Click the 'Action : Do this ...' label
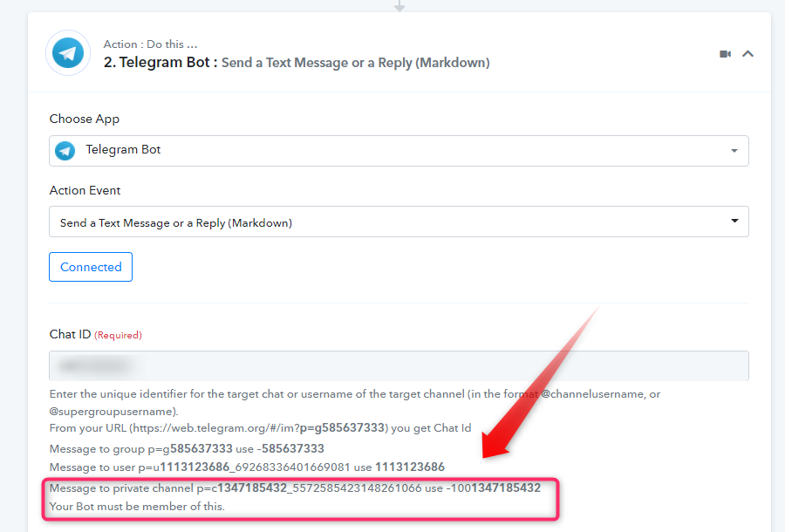Image resolution: width=785 pixels, height=532 pixels. (x=150, y=44)
